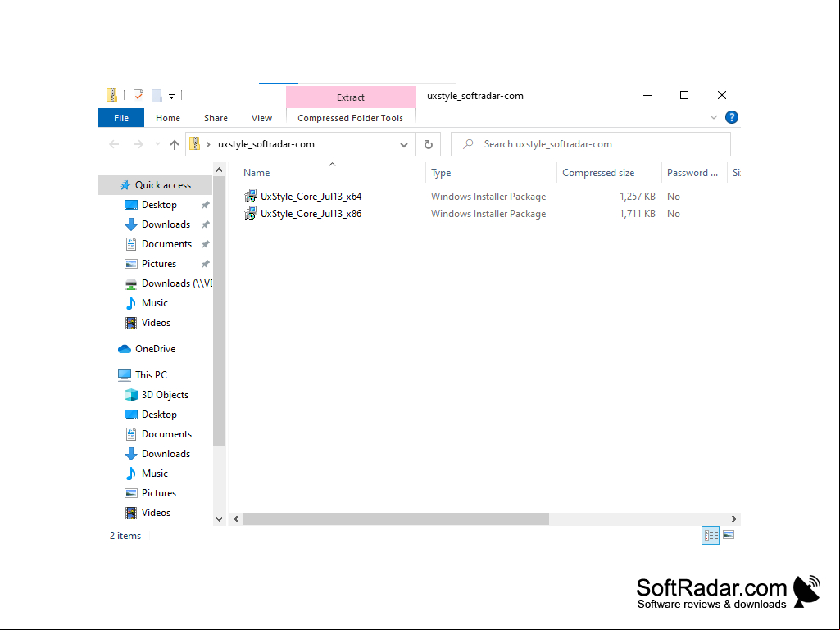840x630 pixels.
Task: Open the recent locations dropdown arrow
Action: [157, 144]
